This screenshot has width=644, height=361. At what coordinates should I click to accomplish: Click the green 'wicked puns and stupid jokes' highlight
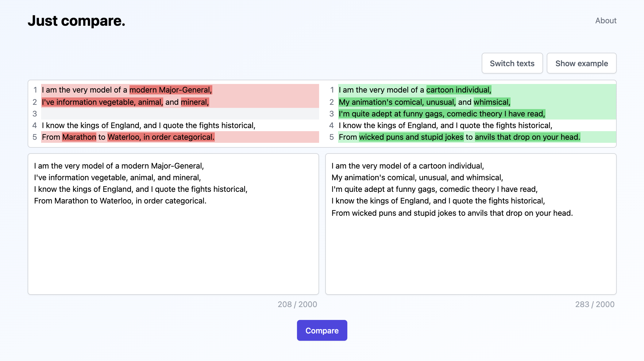tap(411, 137)
